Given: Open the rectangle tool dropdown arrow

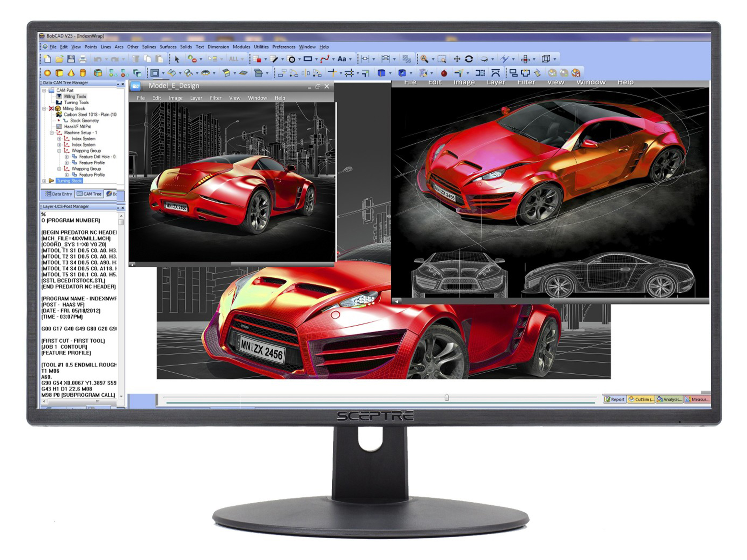Looking at the screenshot, I should click(x=316, y=59).
